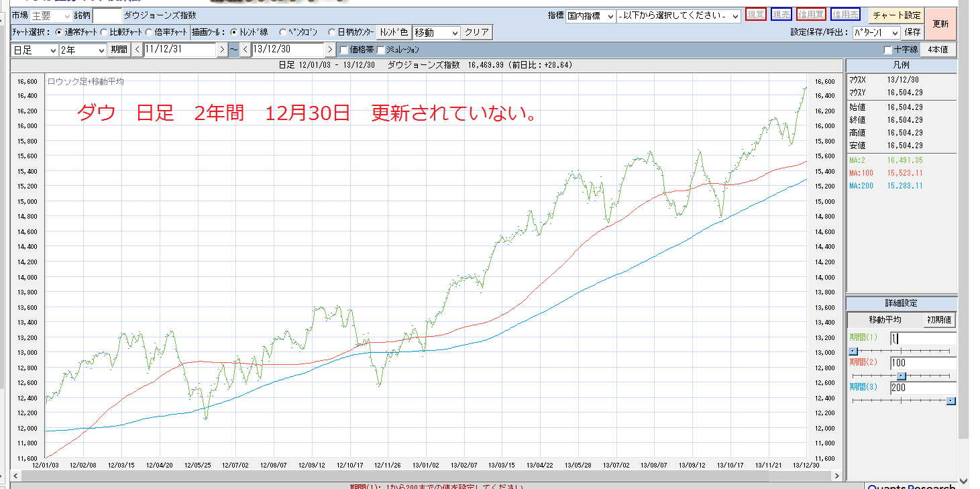
Task: Select 通常チャート radio button
Action: [x=59, y=32]
